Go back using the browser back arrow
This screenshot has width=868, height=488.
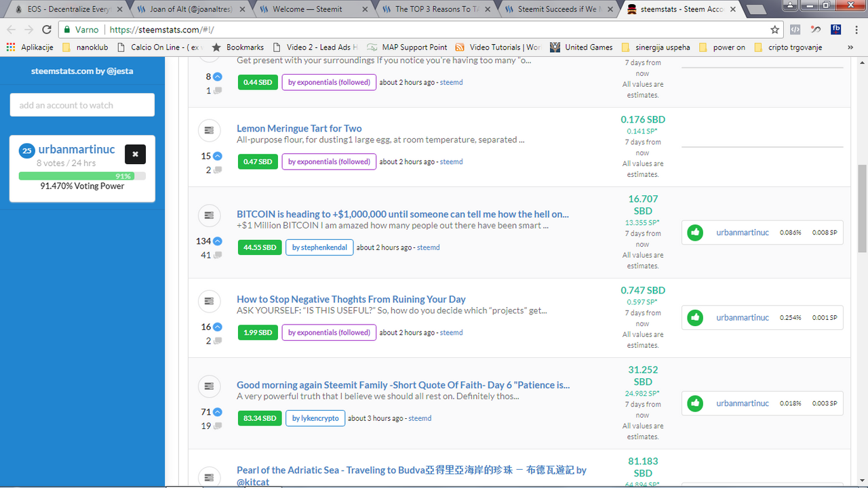(12, 30)
